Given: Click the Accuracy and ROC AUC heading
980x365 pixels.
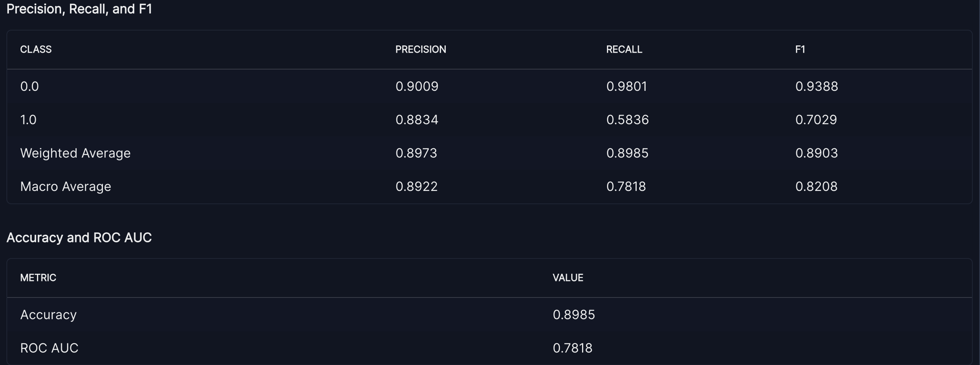Looking at the screenshot, I should pyautogui.click(x=79, y=238).
